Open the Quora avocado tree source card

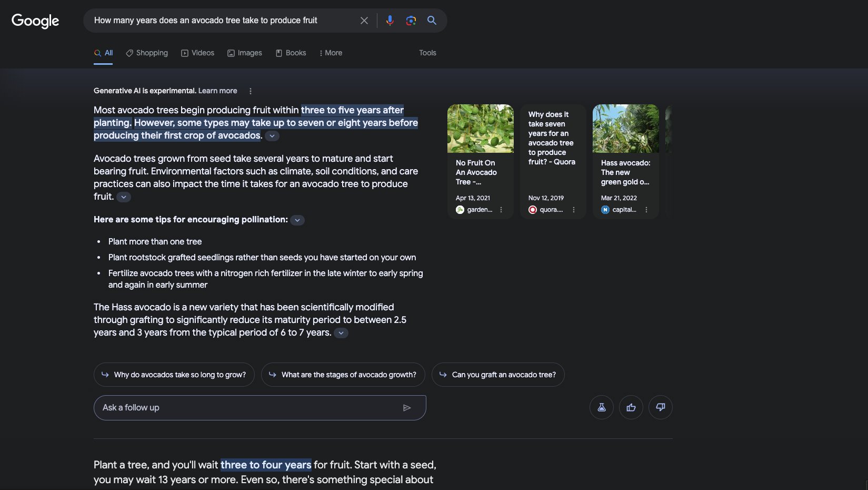553,161
